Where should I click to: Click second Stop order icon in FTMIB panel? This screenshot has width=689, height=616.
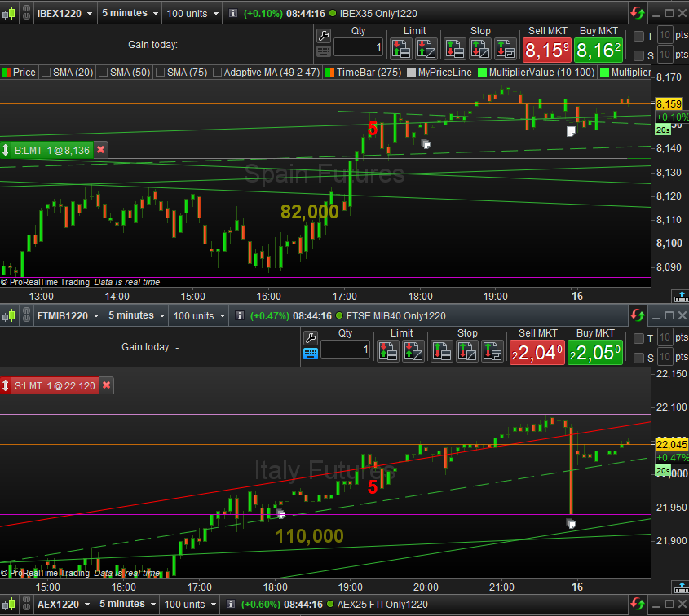coord(466,351)
